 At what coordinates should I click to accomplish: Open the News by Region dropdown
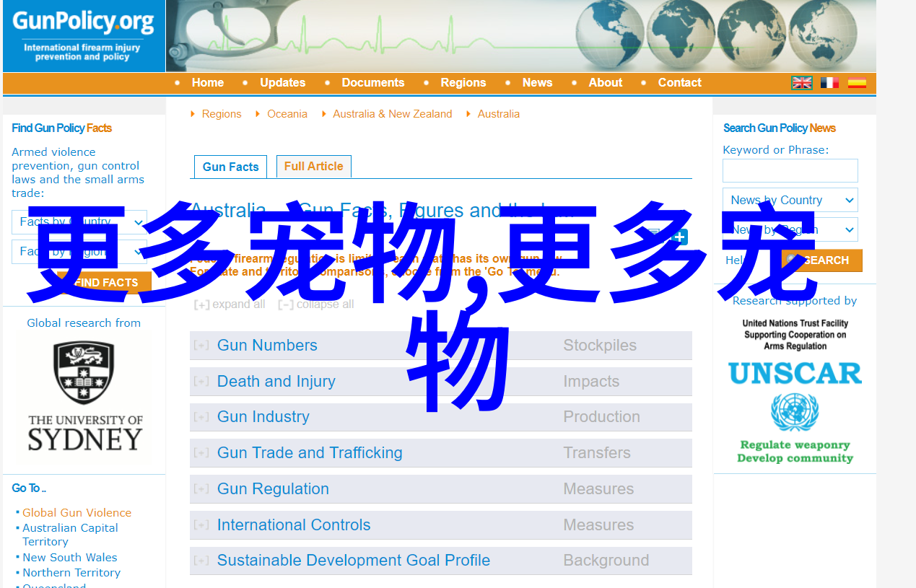(x=790, y=229)
